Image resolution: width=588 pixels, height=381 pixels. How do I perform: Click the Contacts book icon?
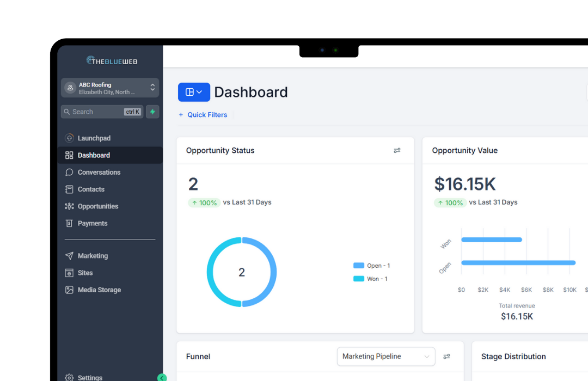tap(69, 189)
